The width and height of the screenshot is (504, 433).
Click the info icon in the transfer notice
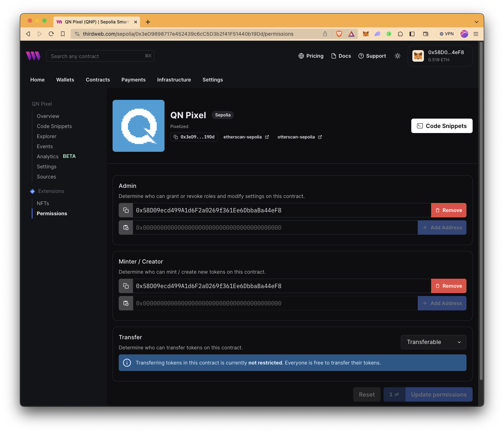pyautogui.click(x=127, y=363)
